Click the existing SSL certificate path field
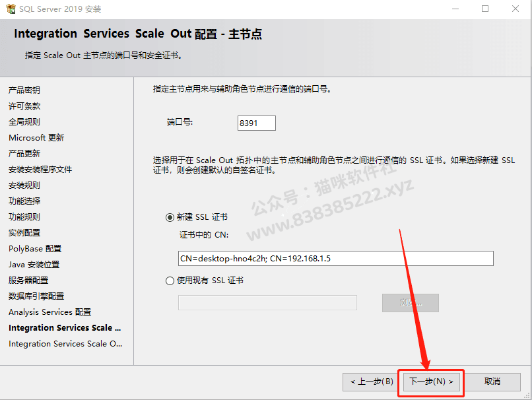This screenshot has height=400, width=532. (x=267, y=302)
